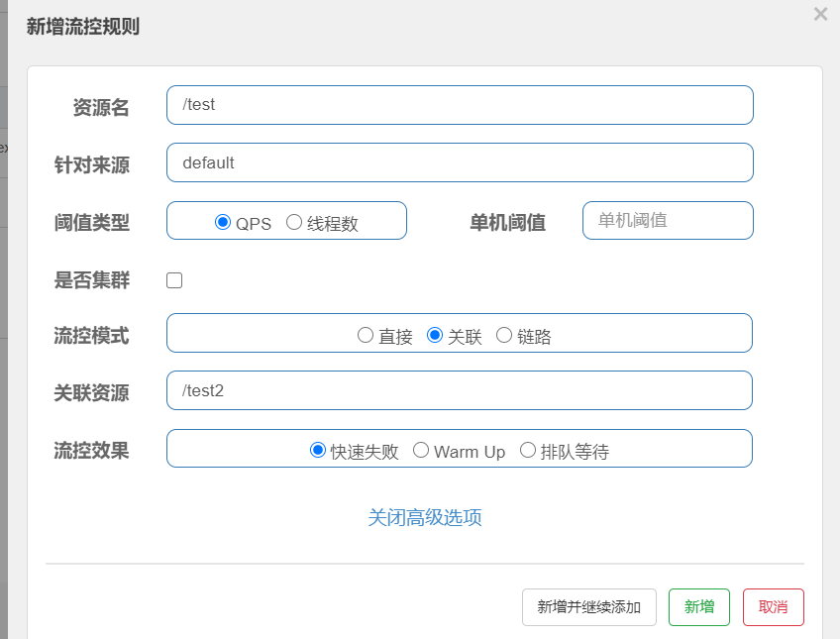Click the green 新增 button

(699, 607)
